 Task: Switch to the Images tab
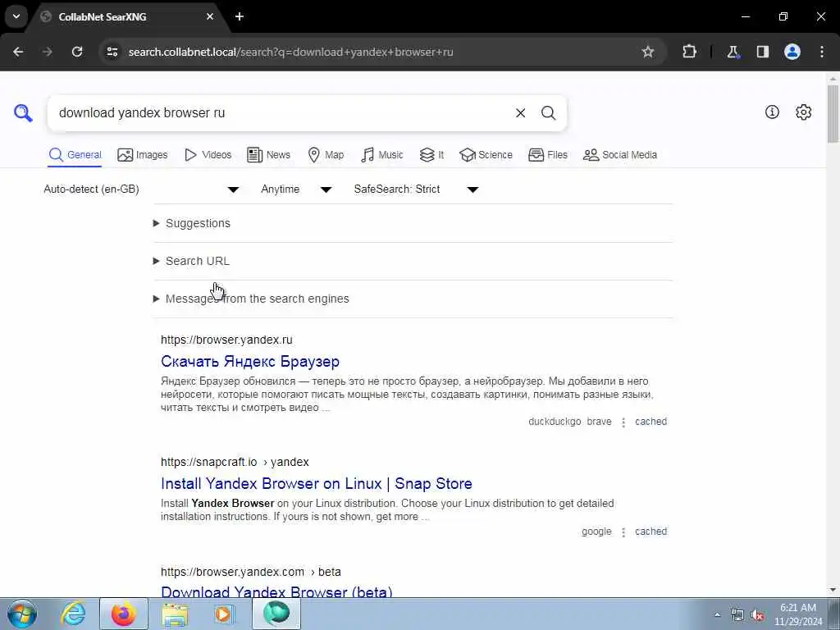pos(143,155)
